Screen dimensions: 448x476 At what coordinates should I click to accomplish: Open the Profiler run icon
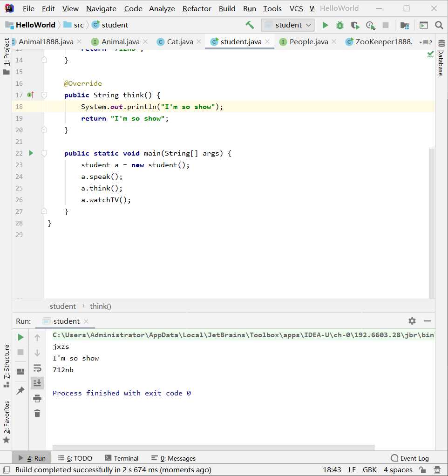pyautogui.click(x=371, y=25)
